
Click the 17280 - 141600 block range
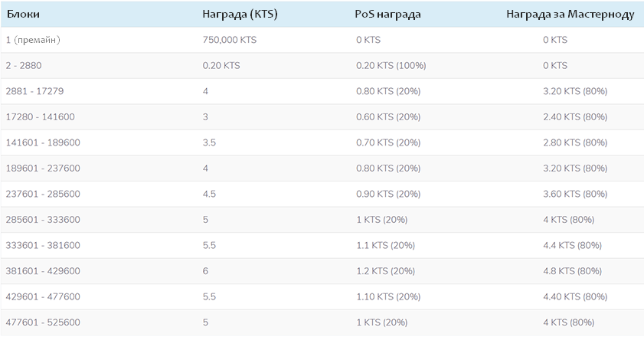click(x=41, y=117)
